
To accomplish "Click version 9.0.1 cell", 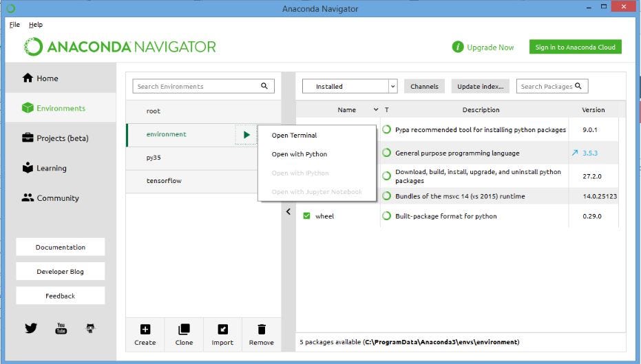I will [590, 129].
